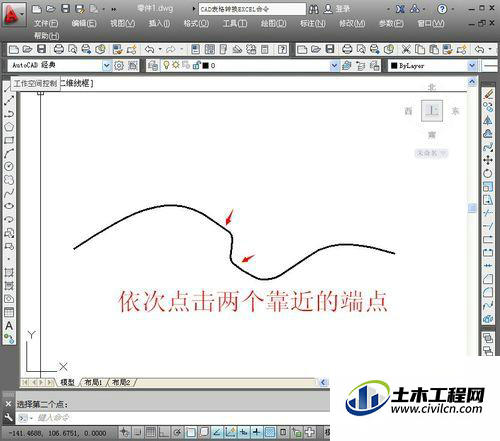Select the Polyline draw tool
Viewport: 500px width, 441px height.
pyautogui.click(x=9, y=114)
